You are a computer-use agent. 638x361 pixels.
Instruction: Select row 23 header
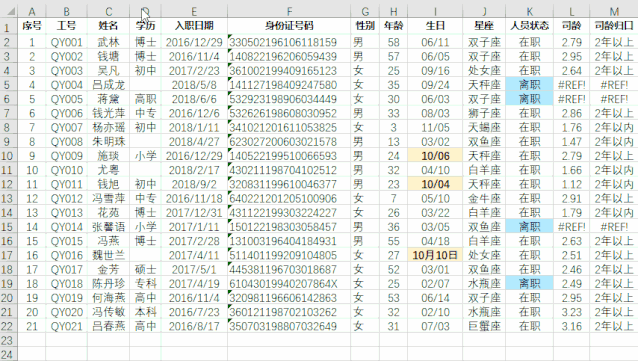[8, 340]
